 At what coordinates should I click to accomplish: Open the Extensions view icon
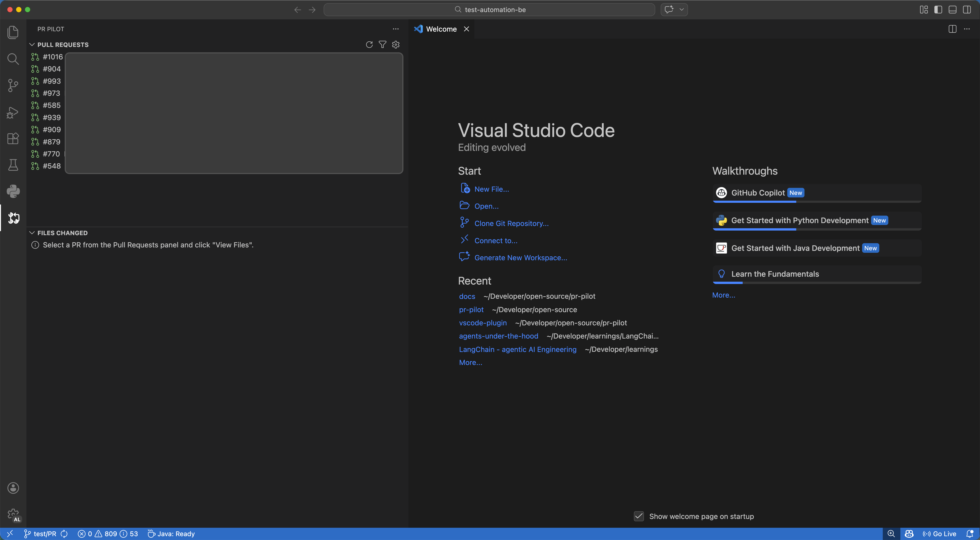(13, 138)
